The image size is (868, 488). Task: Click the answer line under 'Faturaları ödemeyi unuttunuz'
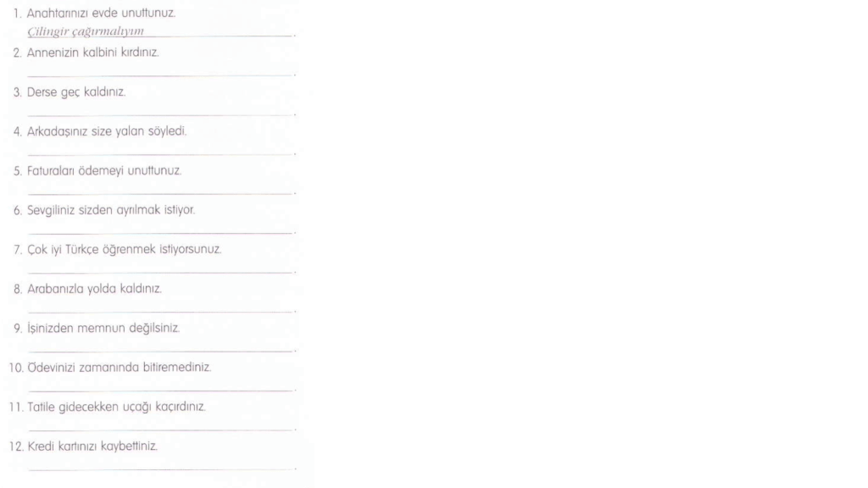[161, 191]
